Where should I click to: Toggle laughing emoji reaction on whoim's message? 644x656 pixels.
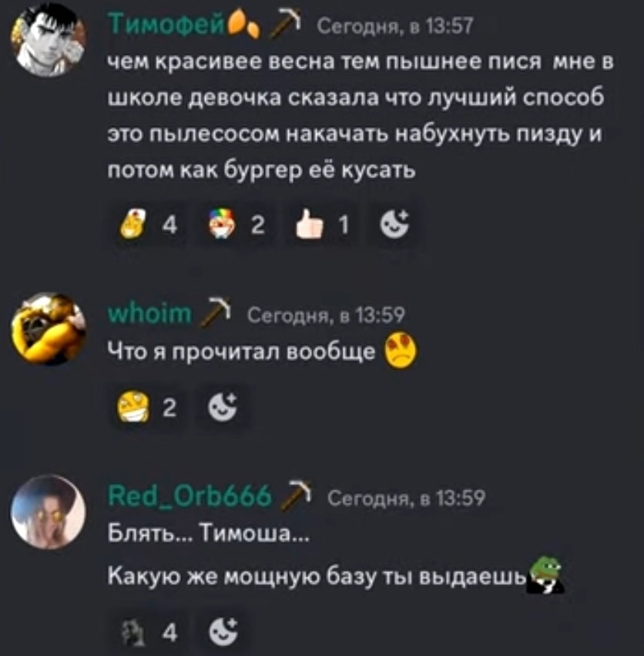pos(147,407)
